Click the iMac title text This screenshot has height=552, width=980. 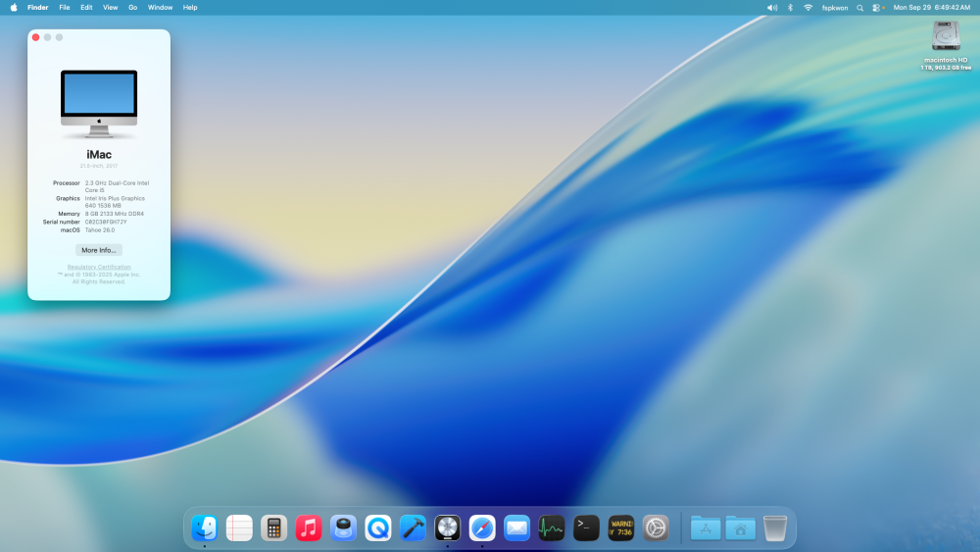click(99, 154)
